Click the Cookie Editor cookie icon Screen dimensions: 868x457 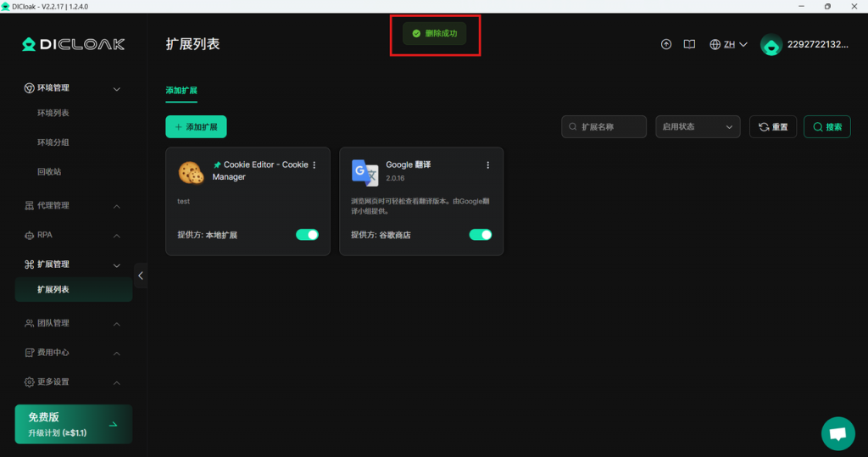click(x=191, y=172)
